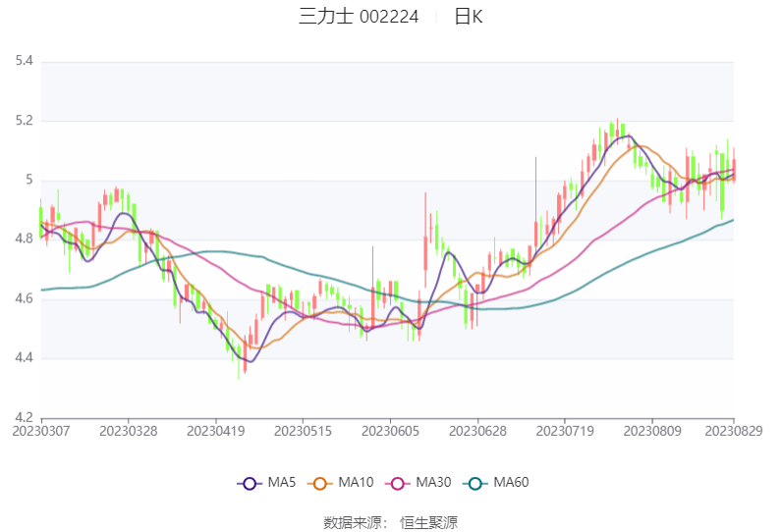Click the 数据来源 label below the legend

pos(353,522)
